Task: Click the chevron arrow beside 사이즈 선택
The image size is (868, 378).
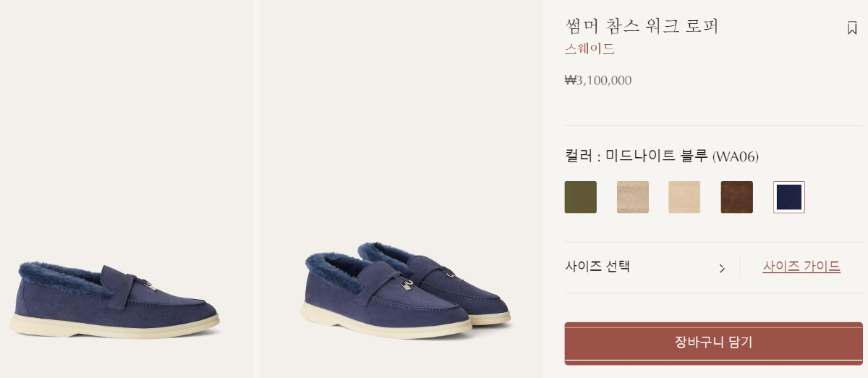Action: [721, 268]
